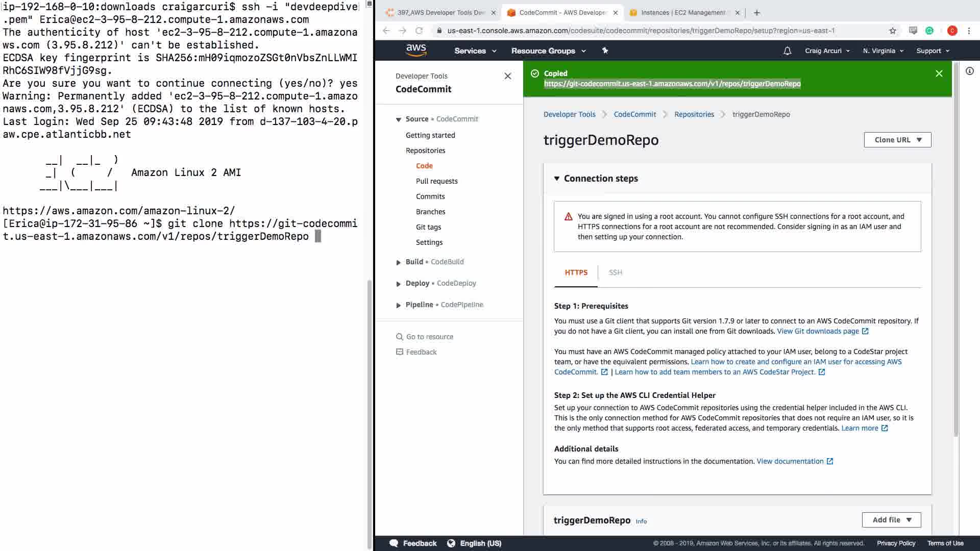980x551 pixels.
Task: Switch to the SSH connection tab
Action: [x=615, y=272]
